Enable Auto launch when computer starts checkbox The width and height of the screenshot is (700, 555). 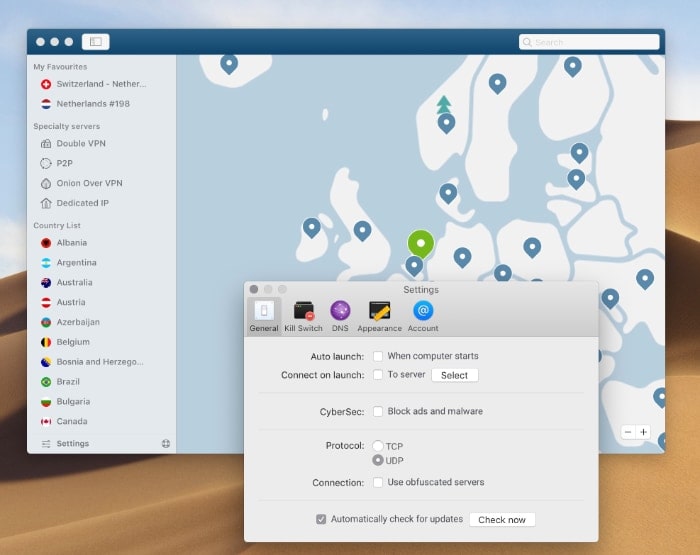378,356
